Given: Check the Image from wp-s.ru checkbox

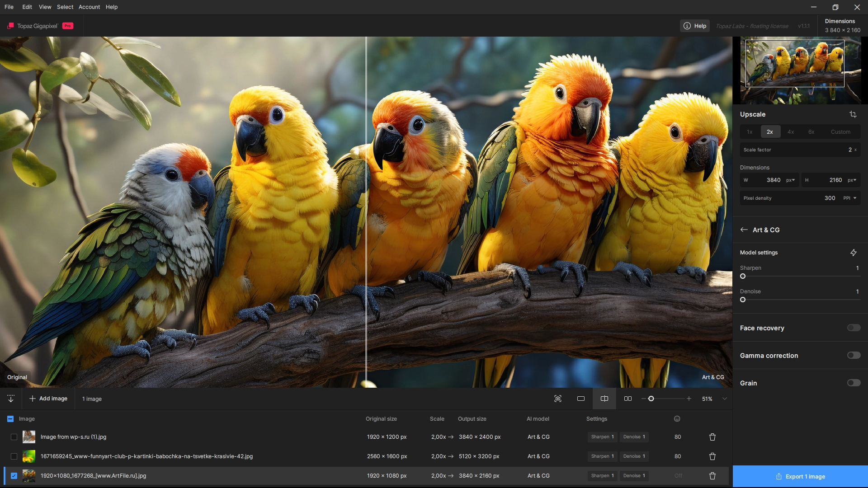Looking at the screenshot, I should [14, 437].
